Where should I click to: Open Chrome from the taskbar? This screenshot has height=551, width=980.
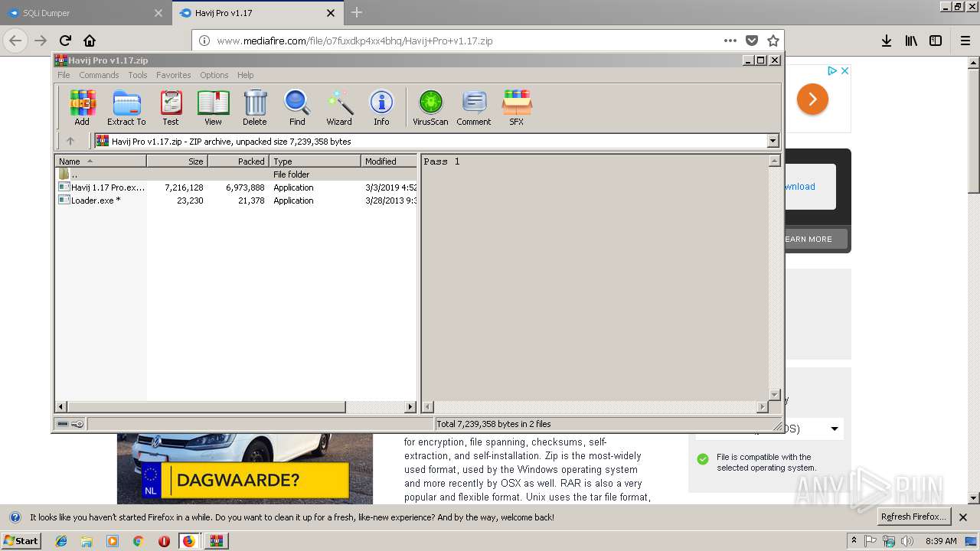138,541
